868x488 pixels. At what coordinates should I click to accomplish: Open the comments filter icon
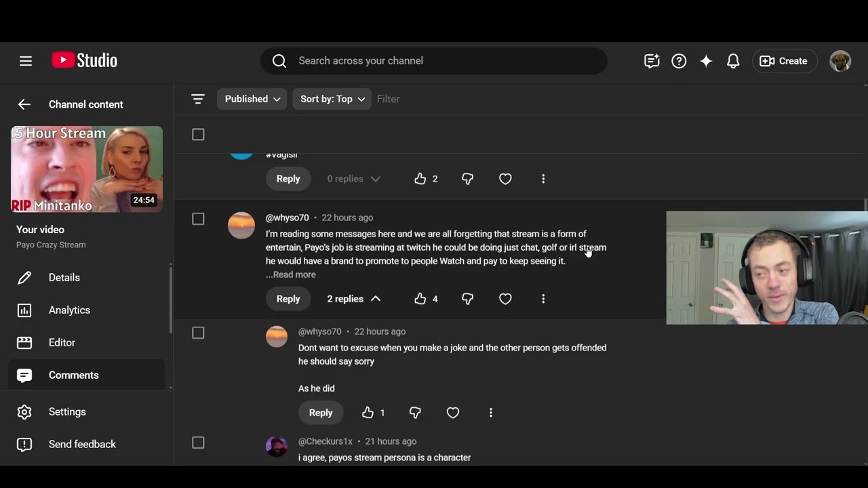(x=198, y=99)
